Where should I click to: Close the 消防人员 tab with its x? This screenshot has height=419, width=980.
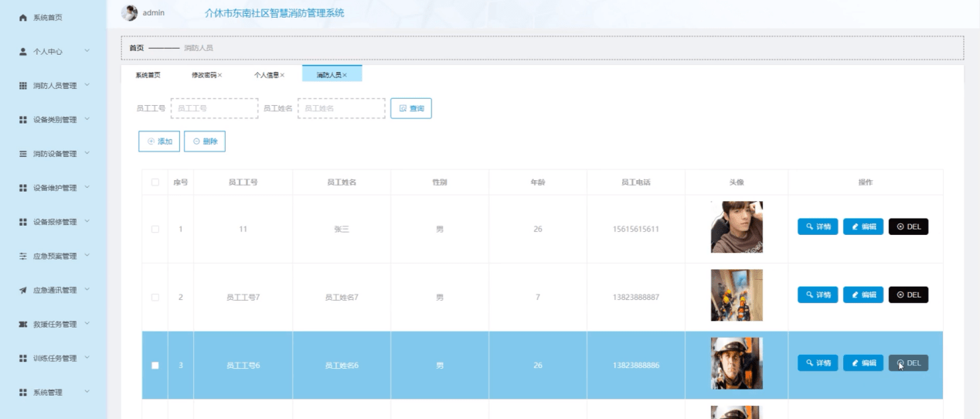coord(345,75)
